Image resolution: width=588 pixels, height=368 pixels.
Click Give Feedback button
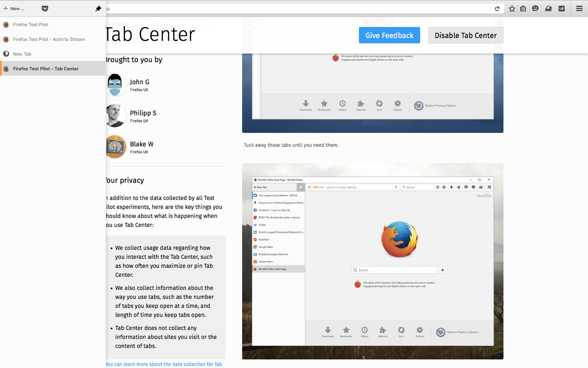point(389,35)
